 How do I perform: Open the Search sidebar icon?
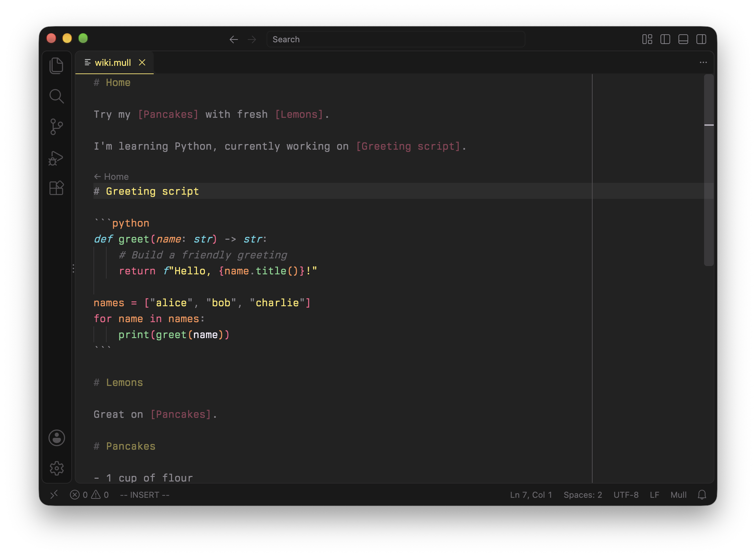coord(56,96)
